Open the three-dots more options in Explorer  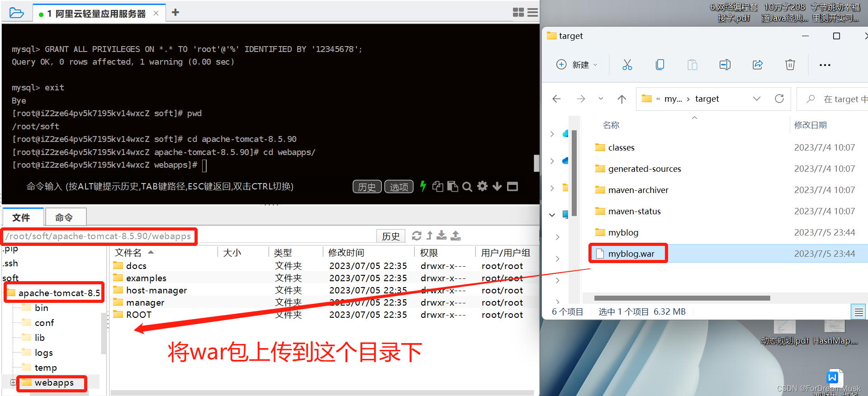tap(825, 65)
